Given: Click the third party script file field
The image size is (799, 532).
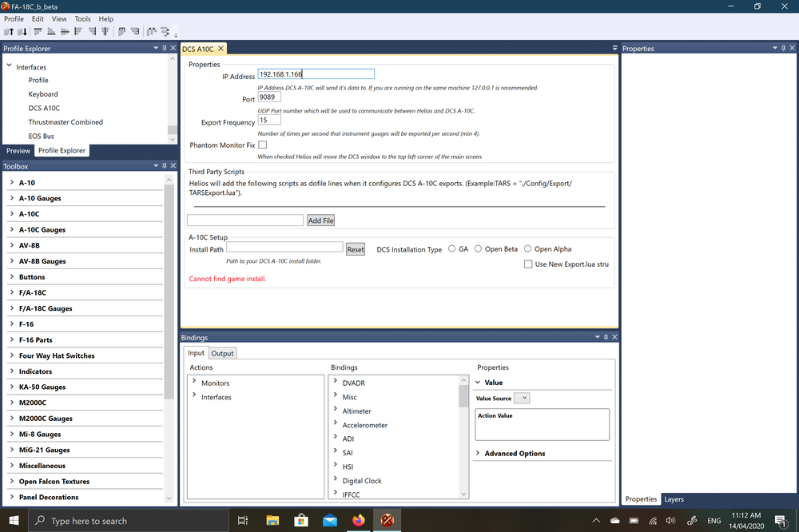Looking at the screenshot, I should (x=245, y=220).
